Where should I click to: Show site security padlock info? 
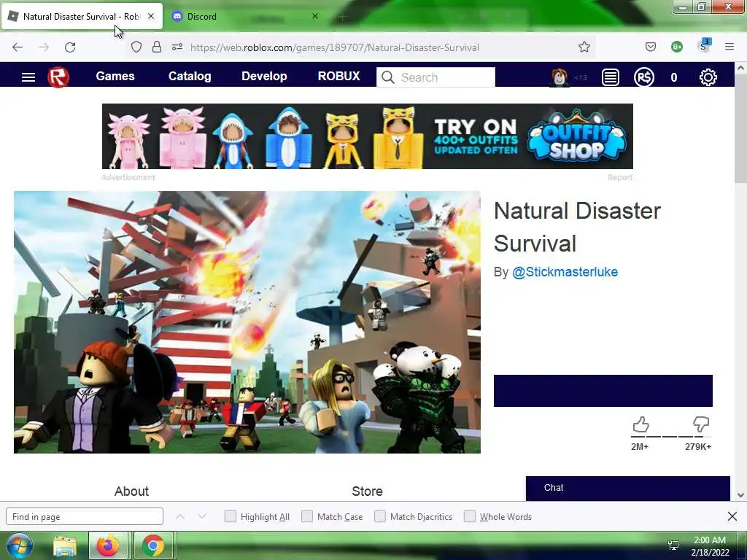point(157,47)
